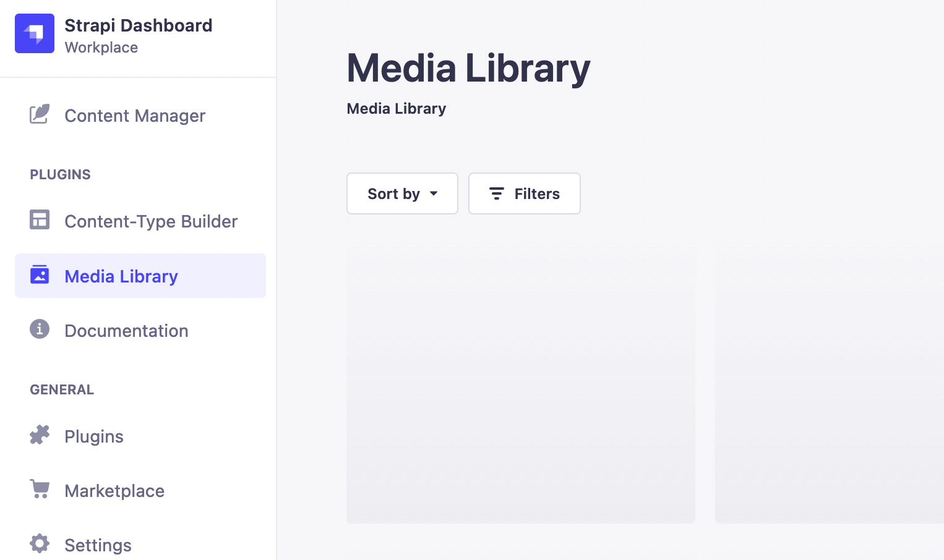Select Media Library in the sidebar
The width and height of the screenshot is (944, 560).
(140, 276)
